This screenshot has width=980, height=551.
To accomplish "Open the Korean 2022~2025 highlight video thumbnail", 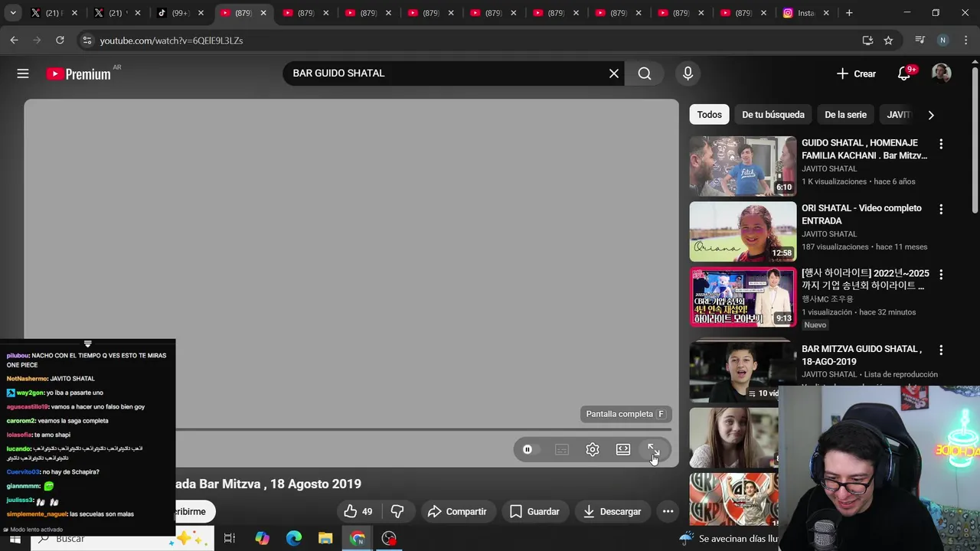I will [743, 297].
